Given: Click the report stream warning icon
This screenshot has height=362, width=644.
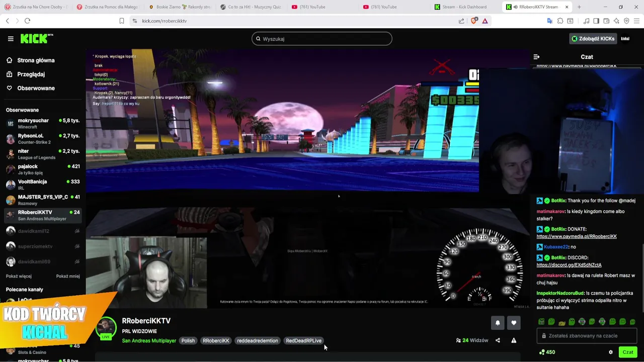Looking at the screenshot, I should [514, 340].
